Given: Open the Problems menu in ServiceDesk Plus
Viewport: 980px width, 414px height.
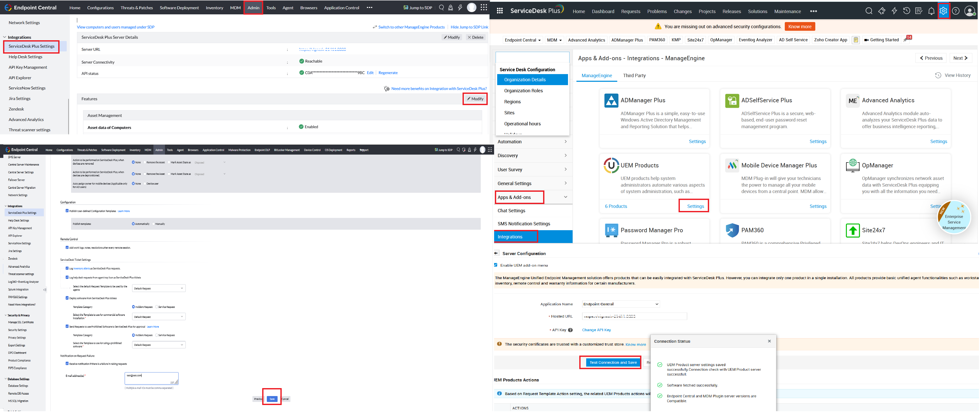Looking at the screenshot, I should [657, 11].
